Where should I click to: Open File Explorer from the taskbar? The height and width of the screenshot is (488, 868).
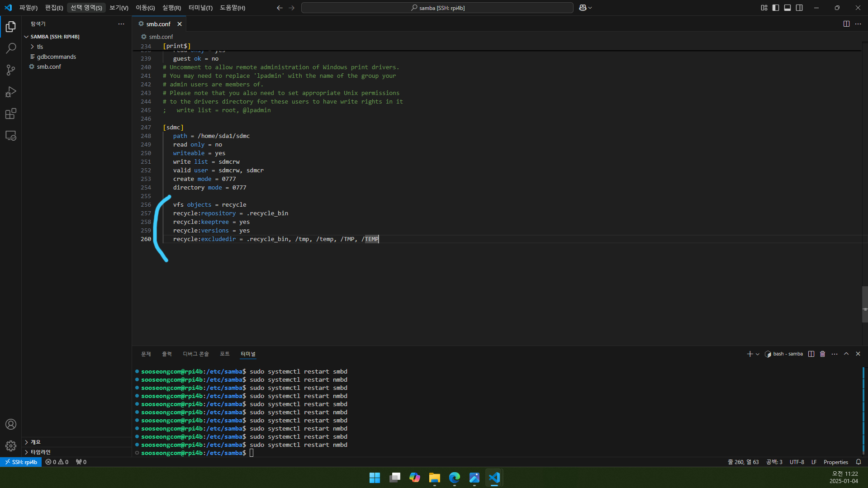point(435,478)
